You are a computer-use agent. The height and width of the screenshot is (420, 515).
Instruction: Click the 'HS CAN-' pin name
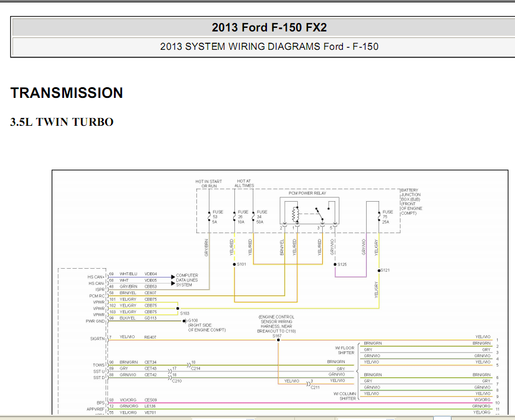96,283
